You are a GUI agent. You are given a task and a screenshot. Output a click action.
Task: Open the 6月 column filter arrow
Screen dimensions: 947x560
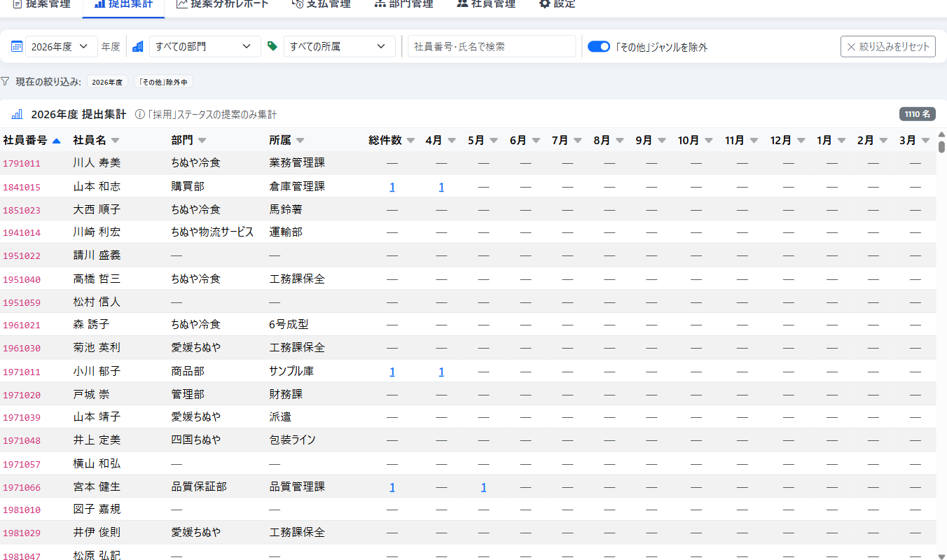pos(536,141)
